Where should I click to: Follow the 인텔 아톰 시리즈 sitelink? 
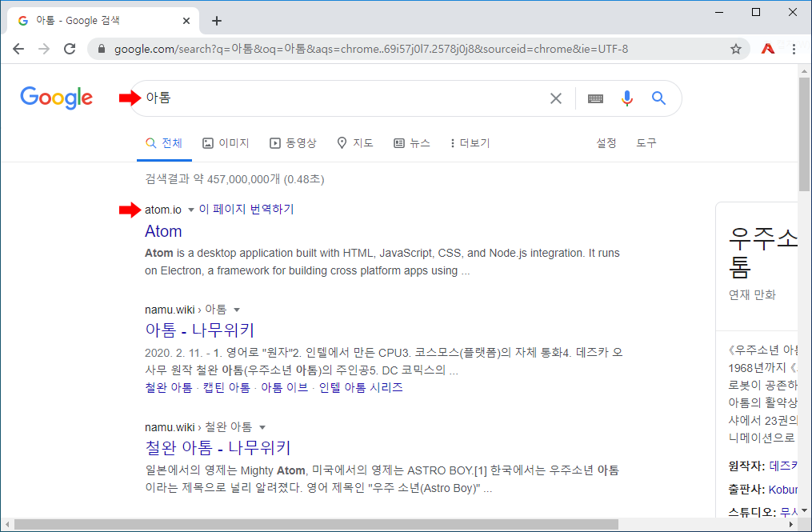[361, 387]
